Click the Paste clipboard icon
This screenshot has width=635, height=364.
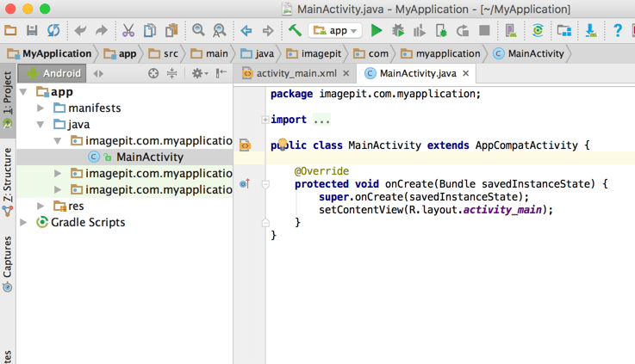pyautogui.click(x=171, y=30)
